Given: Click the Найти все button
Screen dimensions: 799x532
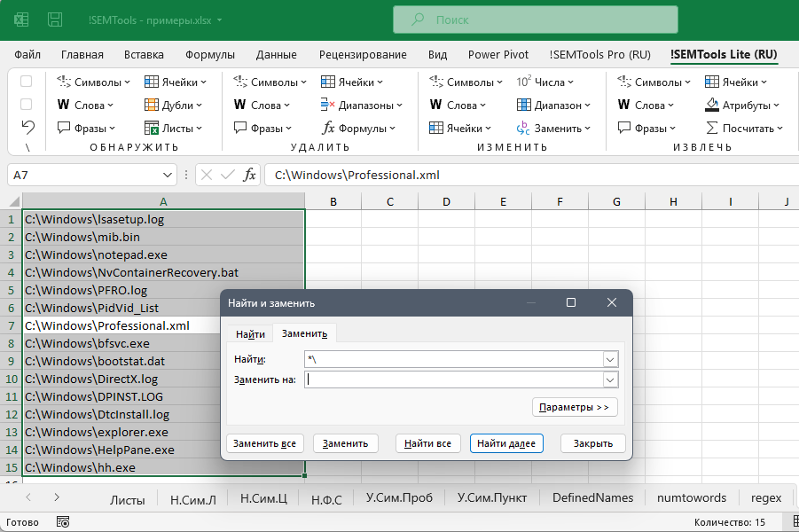Looking at the screenshot, I should (427, 443).
